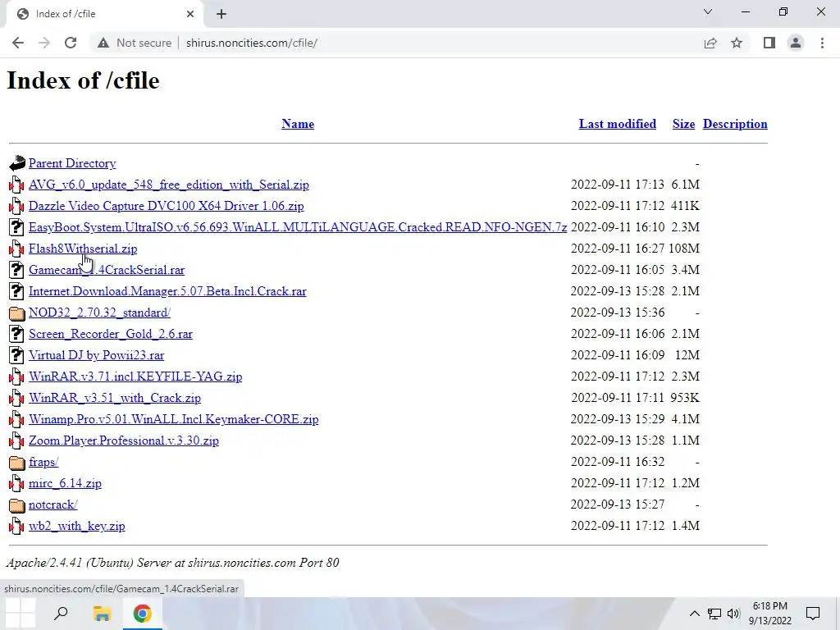Go to Parent Directory link

tap(72, 163)
